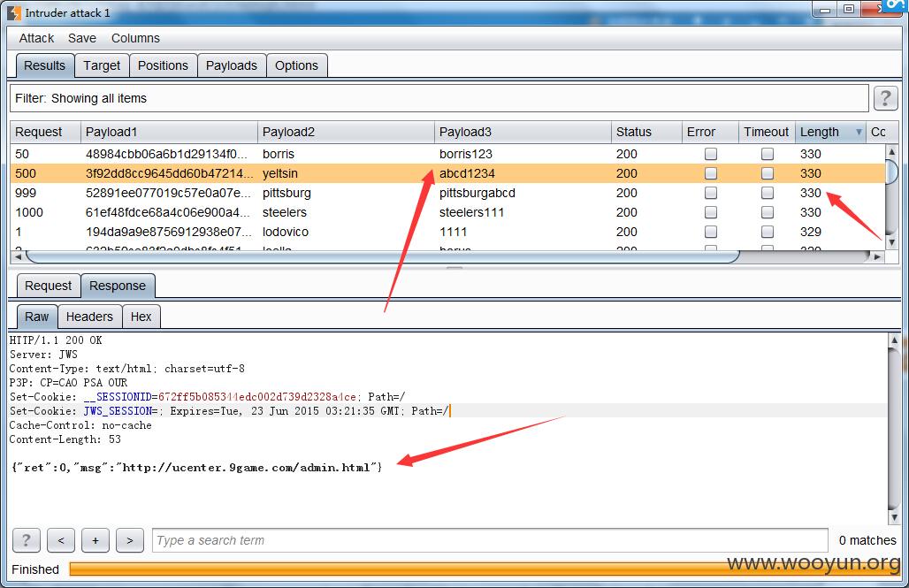Click the search term input field
This screenshot has width=909, height=588.
click(x=490, y=540)
